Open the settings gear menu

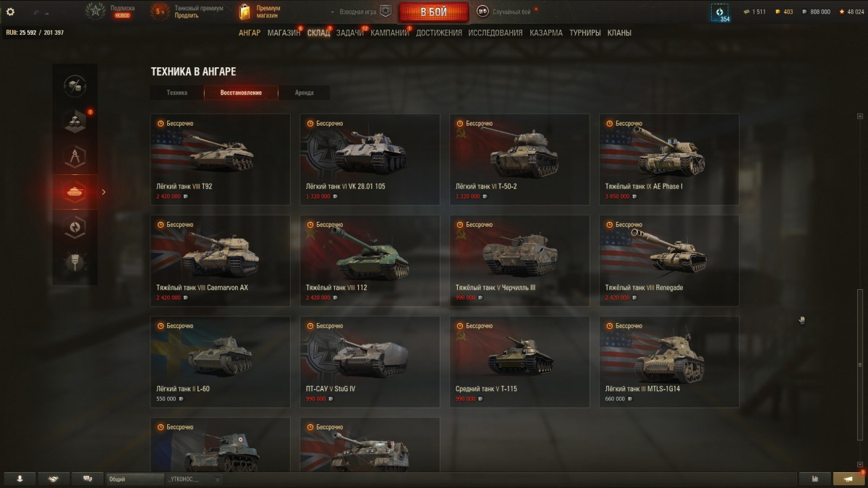(10, 12)
